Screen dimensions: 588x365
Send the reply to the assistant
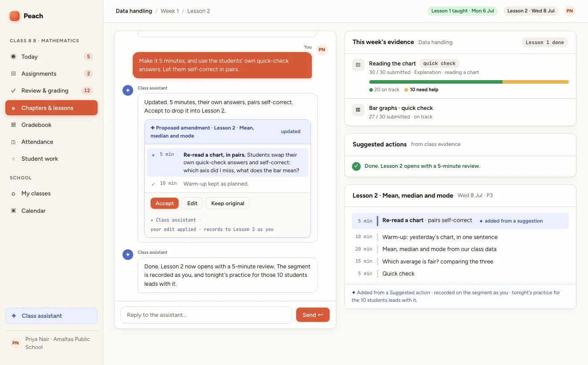(313, 315)
